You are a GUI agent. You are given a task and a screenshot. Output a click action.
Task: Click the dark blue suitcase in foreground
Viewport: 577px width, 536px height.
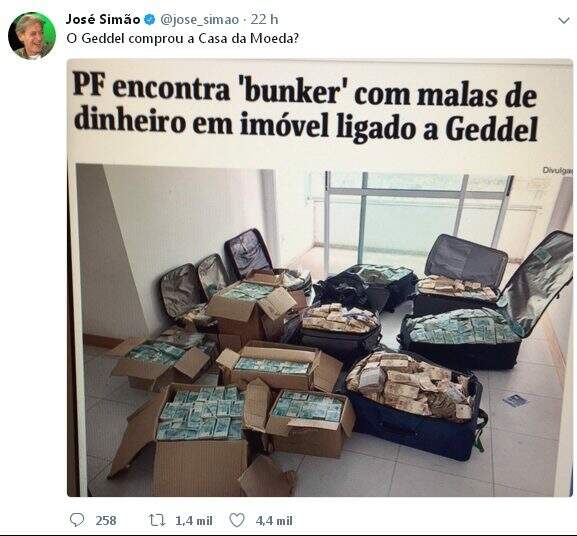(x=415, y=406)
